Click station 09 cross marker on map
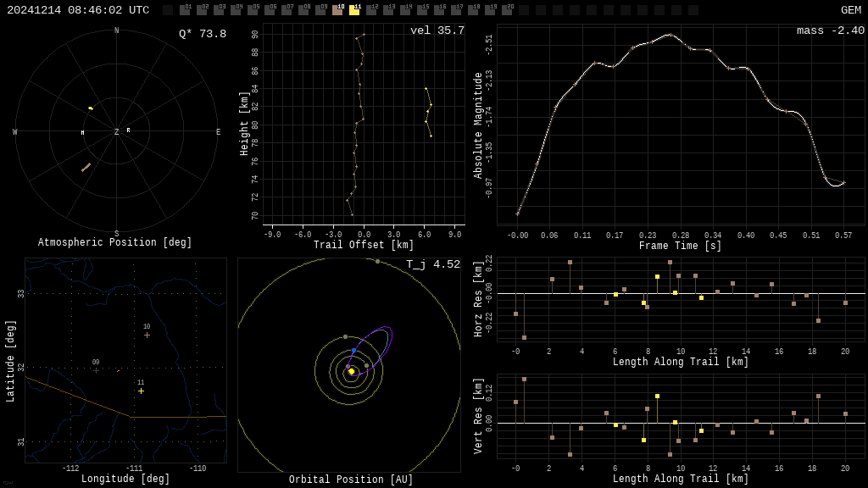Viewport: 868px width, 488px height. [96, 371]
